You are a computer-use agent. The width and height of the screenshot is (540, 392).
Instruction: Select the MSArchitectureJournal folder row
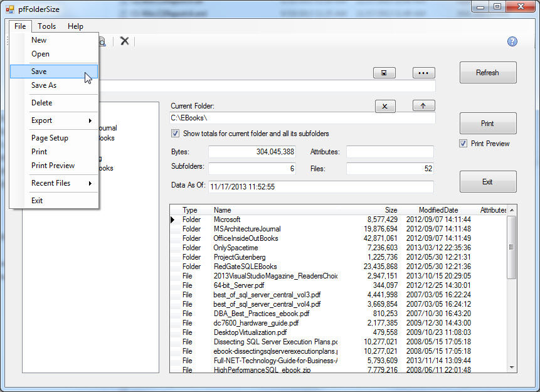click(x=339, y=229)
